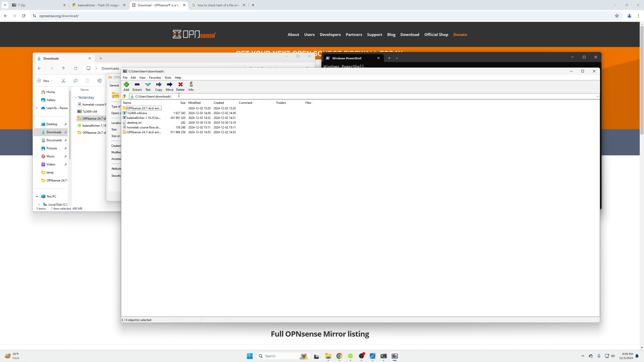The width and height of the screenshot is (644, 362).
Task: Go up one folder level in 7-Zip
Action: tap(124, 96)
